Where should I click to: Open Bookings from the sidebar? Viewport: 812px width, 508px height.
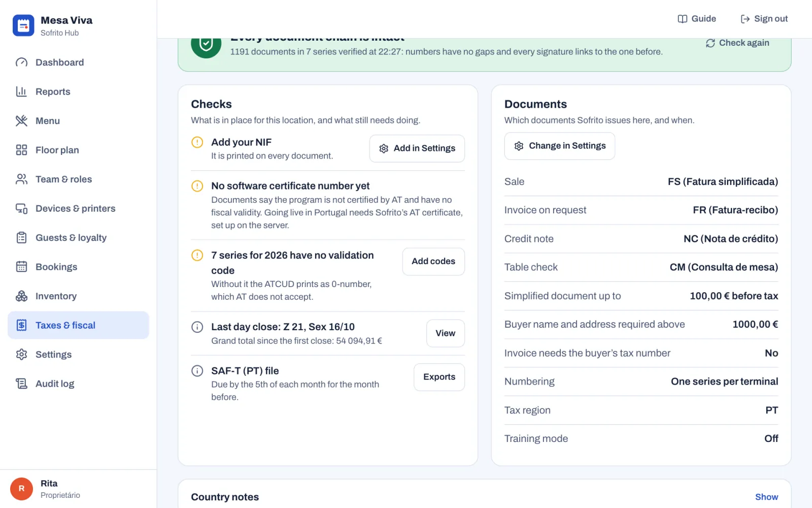[78, 267]
